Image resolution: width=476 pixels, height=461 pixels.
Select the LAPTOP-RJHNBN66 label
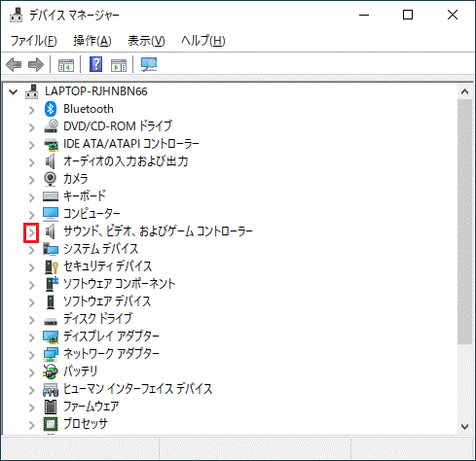[96, 91]
